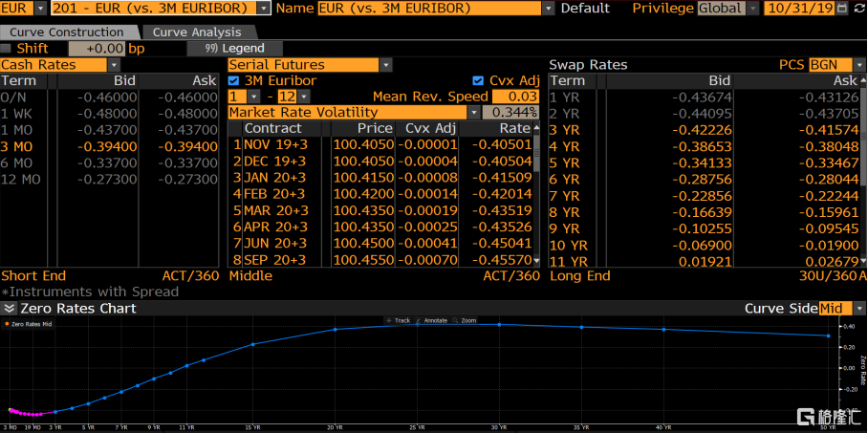Click the 10/31/19 date field

(x=800, y=9)
